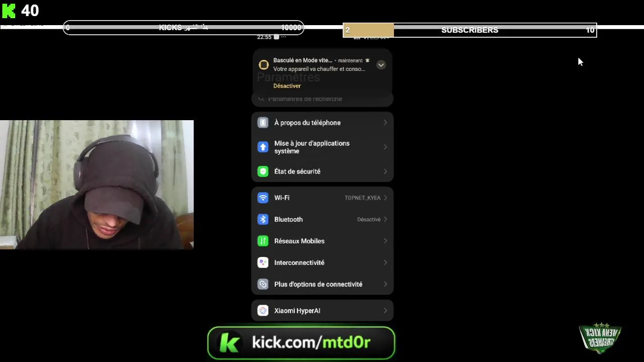Tap the Interconnectivité icon
Viewport: 644px width, 362px height.
tap(263, 262)
